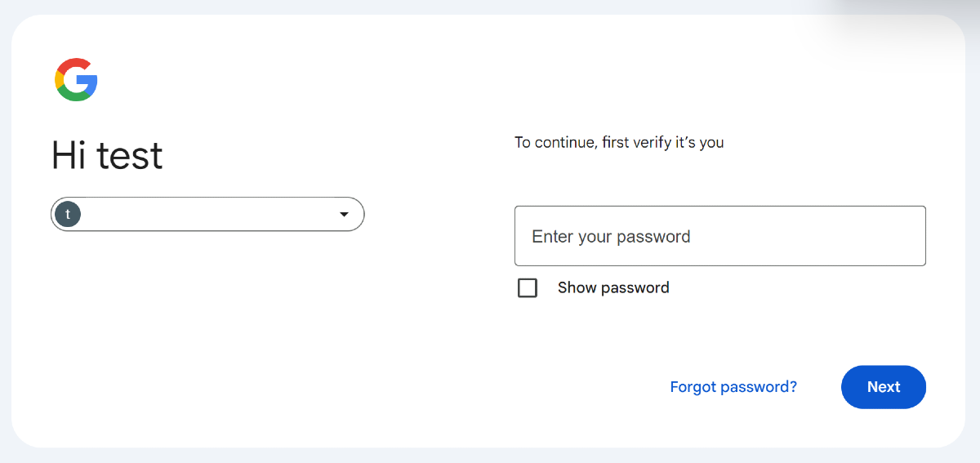980x463 pixels.
Task: Open the "Forgot password?" link
Action: pyautogui.click(x=733, y=387)
